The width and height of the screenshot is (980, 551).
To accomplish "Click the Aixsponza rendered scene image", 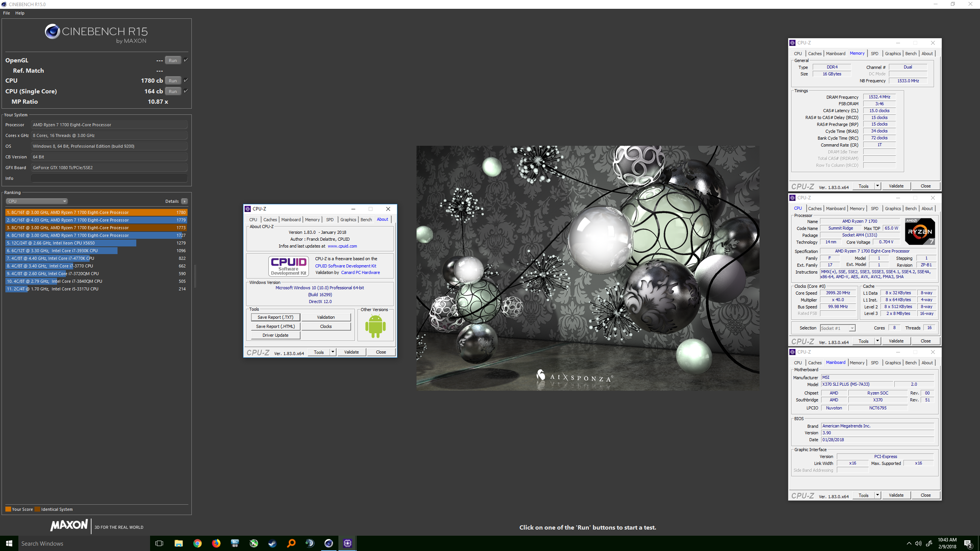I will point(588,268).
